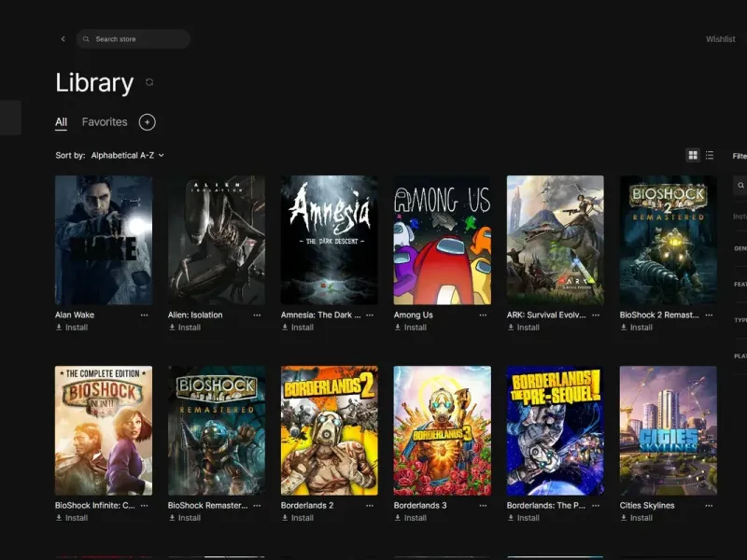Click download icon for BioShock Infinite
Viewport: 747px width, 560px height.
(59, 518)
